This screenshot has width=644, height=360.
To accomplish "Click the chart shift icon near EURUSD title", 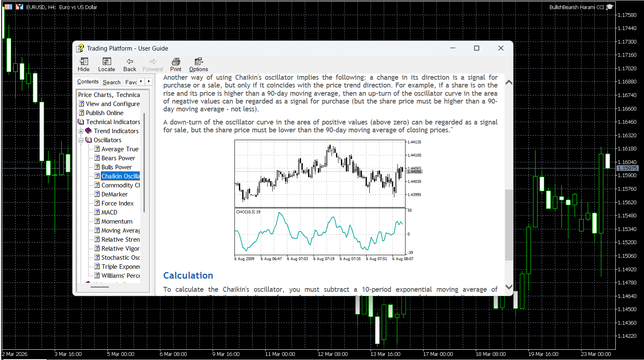I will (x=19, y=7).
